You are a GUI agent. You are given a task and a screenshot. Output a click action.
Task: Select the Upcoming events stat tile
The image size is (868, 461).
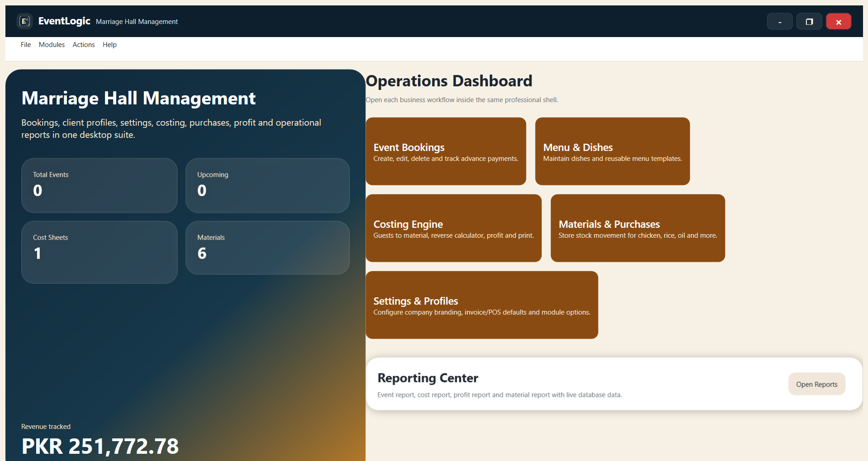click(267, 185)
